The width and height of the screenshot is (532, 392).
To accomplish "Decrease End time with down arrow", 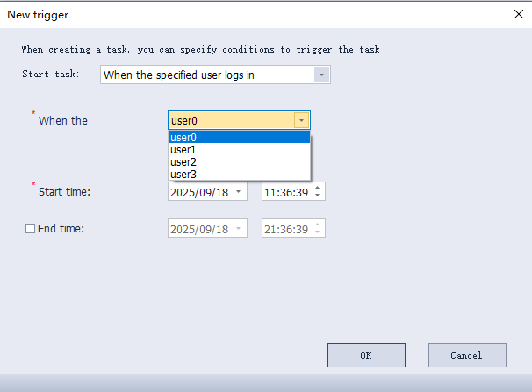I will 318,233.
